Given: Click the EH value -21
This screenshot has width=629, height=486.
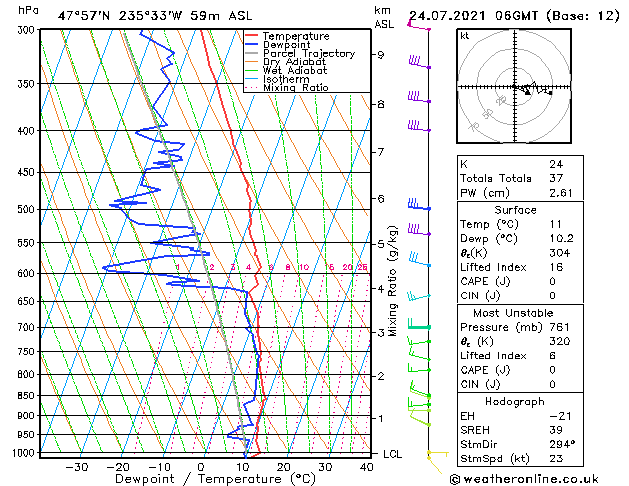Looking at the screenshot, I should [560, 416].
